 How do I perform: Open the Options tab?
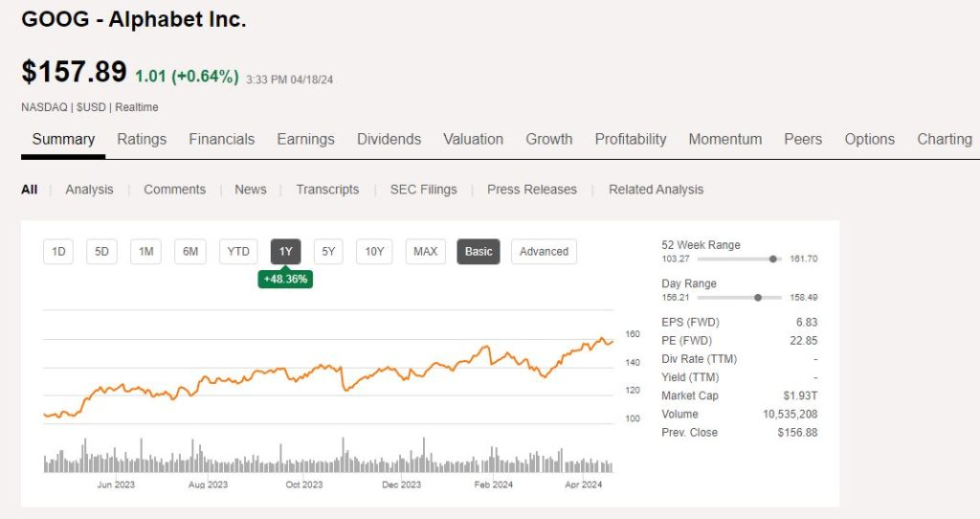(x=869, y=139)
